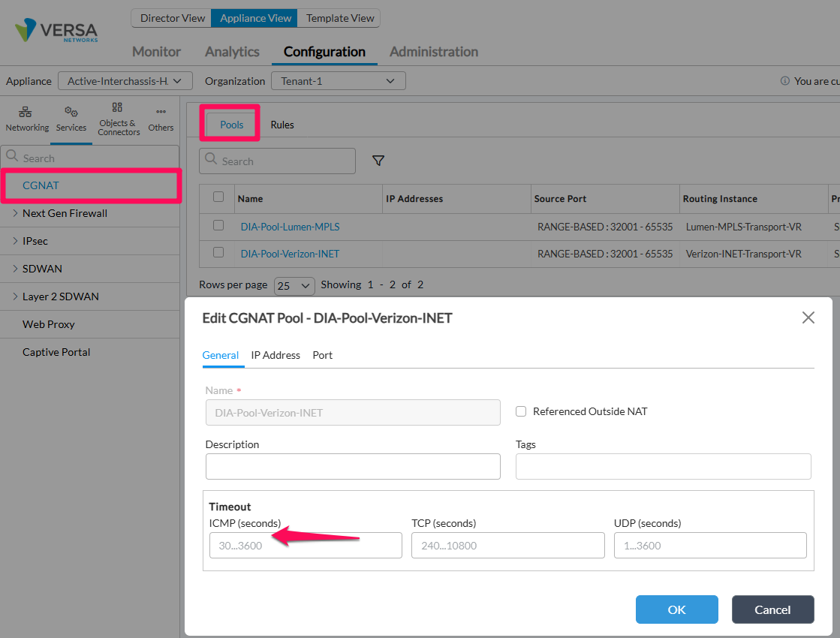Click Cancel in the dialog
This screenshot has width=840, height=638.
(772, 609)
